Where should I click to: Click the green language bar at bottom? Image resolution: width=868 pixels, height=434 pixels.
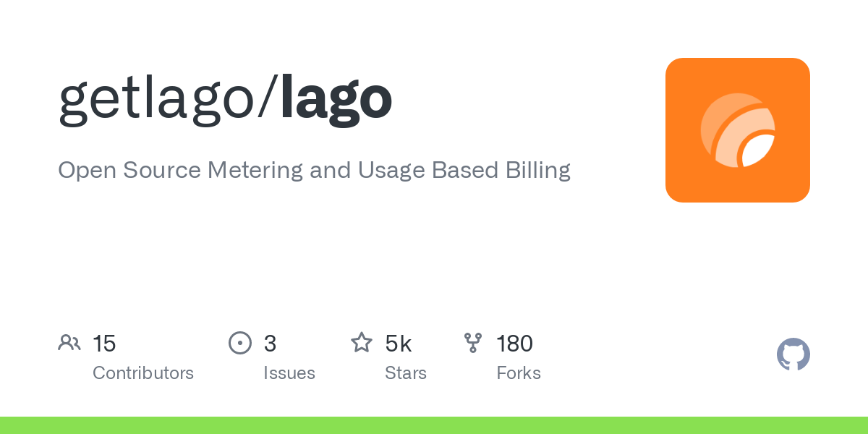(434, 425)
